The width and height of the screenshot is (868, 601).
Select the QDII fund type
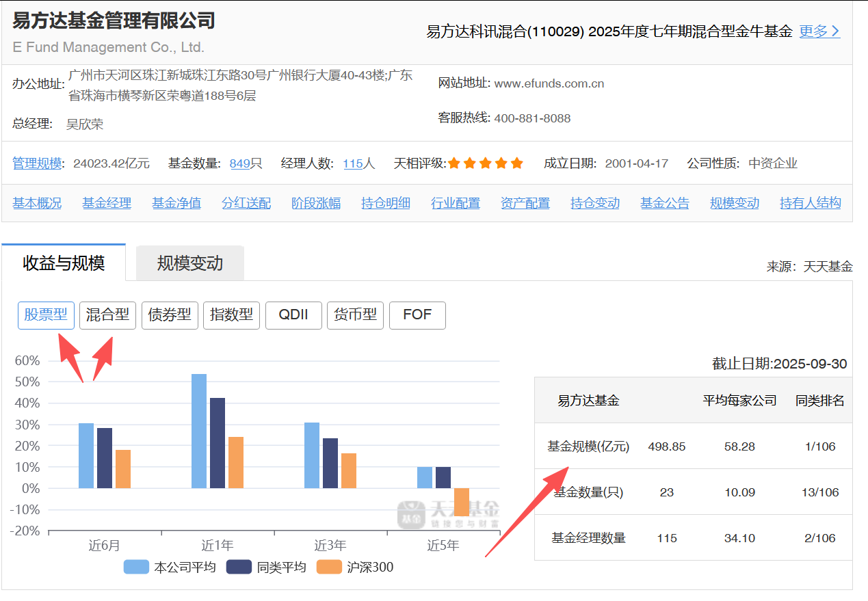(x=293, y=315)
